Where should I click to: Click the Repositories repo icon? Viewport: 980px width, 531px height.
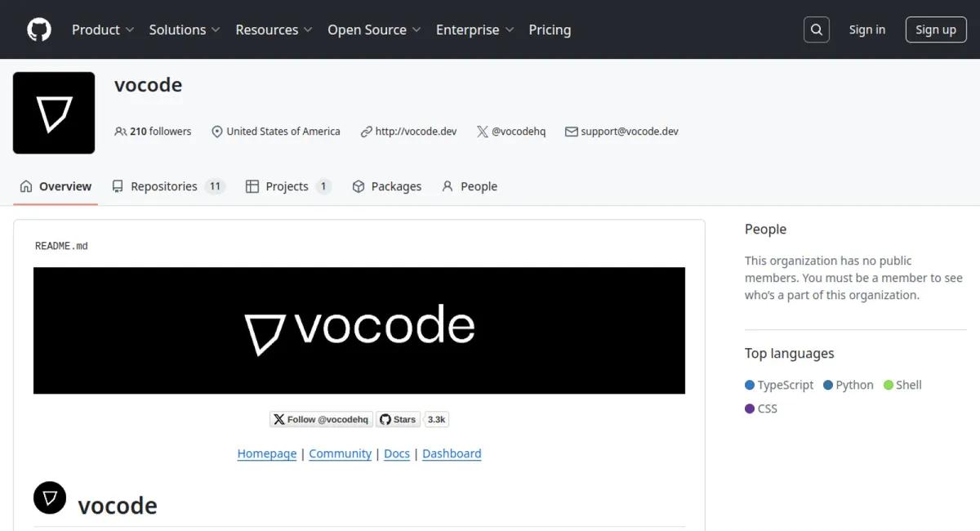[118, 186]
